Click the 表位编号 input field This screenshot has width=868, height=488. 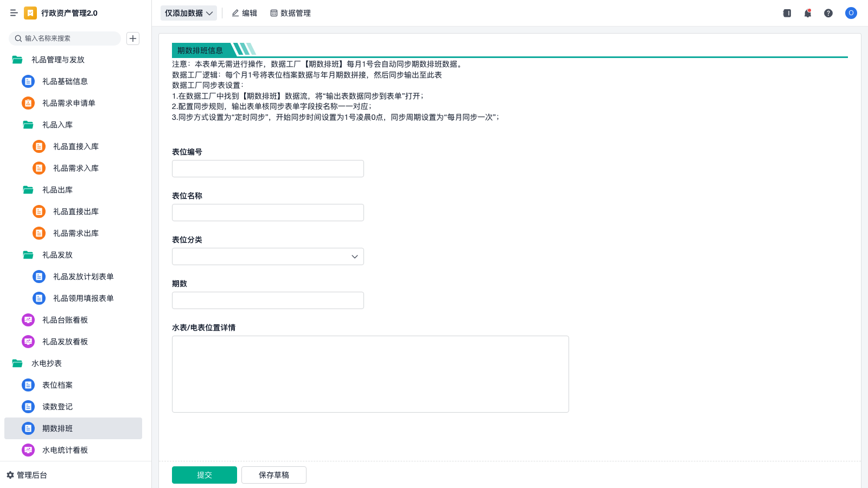click(x=267, y=169)
